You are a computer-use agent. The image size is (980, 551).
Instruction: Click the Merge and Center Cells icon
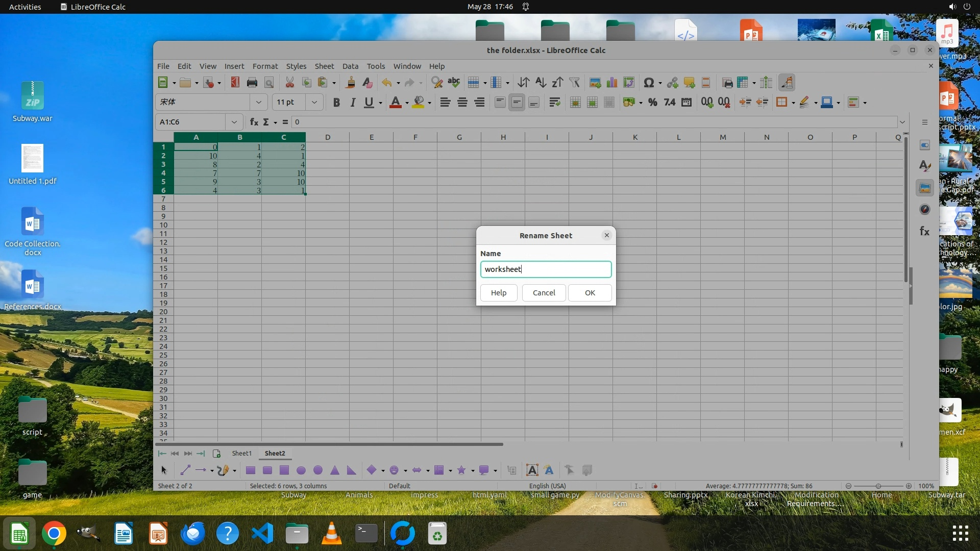click(x=575, y=103)
